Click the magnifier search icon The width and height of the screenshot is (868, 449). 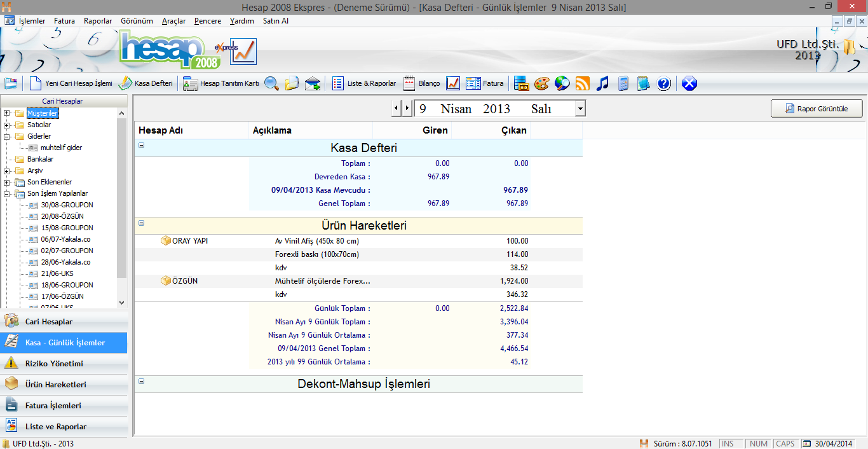[x=272, y=83]
